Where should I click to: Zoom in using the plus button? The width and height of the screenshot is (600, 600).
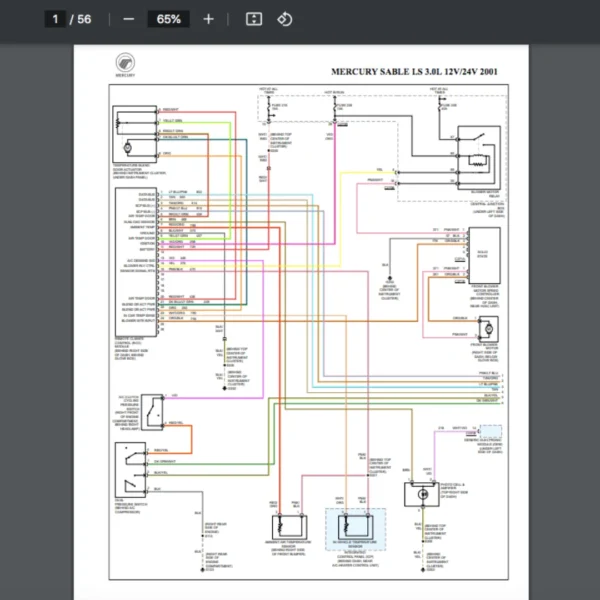point(208,19)
